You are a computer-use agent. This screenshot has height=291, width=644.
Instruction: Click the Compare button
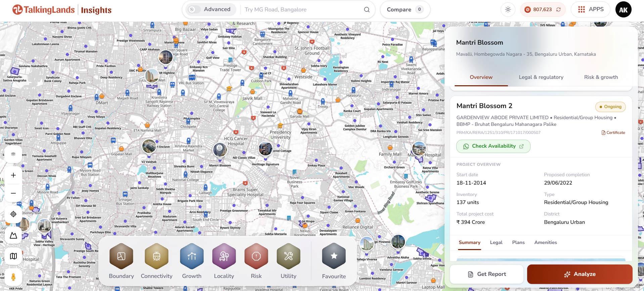pyautogui.click(x=405, y=10)
